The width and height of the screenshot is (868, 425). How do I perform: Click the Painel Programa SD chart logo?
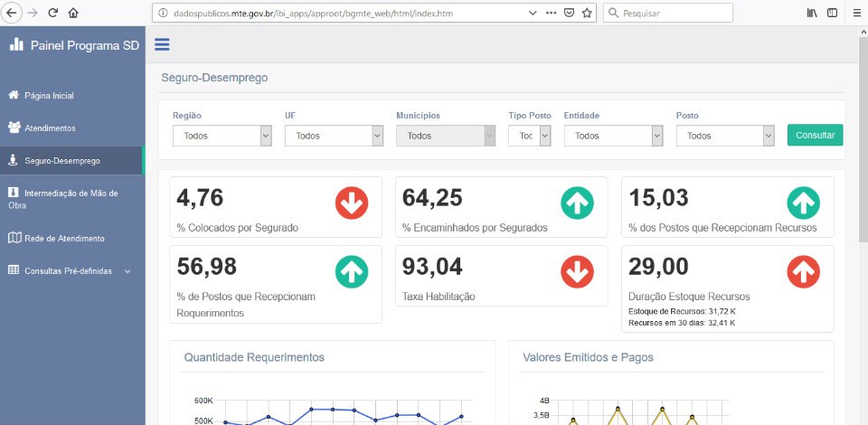click(16, 45)
